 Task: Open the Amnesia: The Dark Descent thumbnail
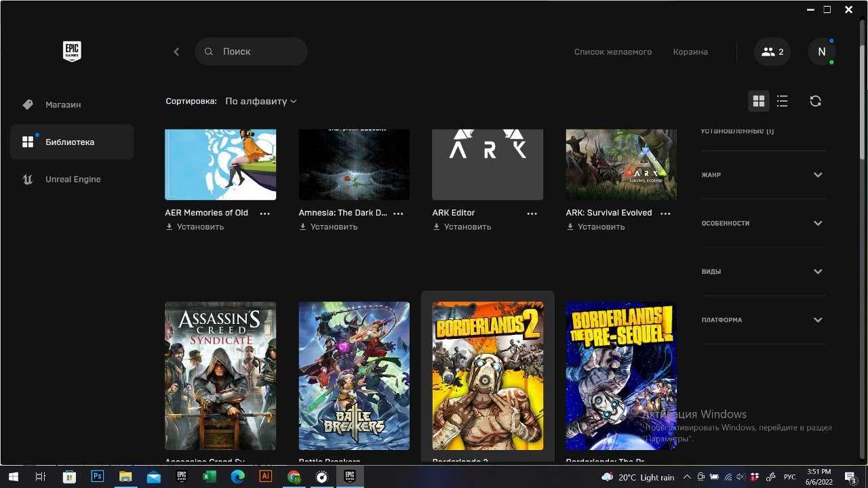click(x=354, y=165)
